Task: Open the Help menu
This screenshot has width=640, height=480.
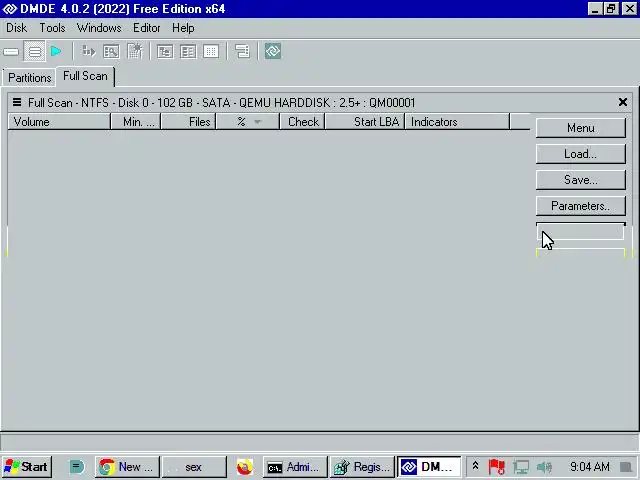Action: (x=183, y=28)
